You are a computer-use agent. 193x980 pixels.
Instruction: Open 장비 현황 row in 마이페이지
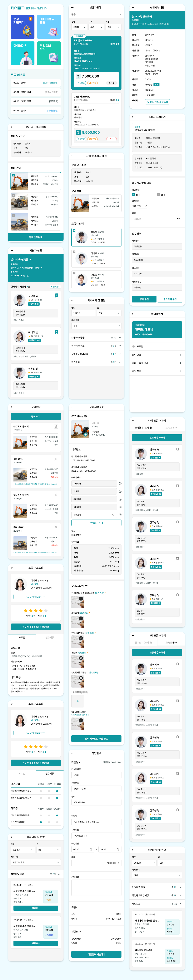click(157, 355)
